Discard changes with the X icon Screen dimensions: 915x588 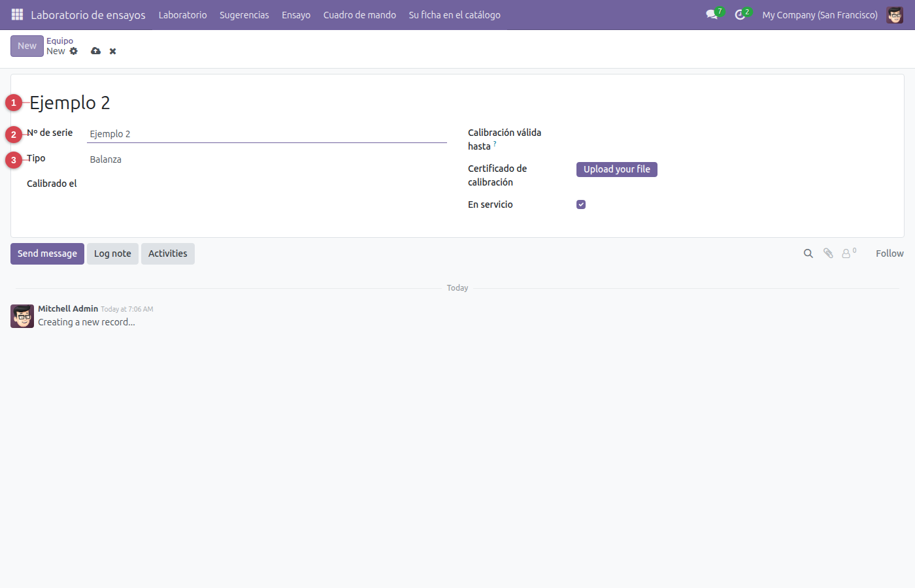(113, 51)
